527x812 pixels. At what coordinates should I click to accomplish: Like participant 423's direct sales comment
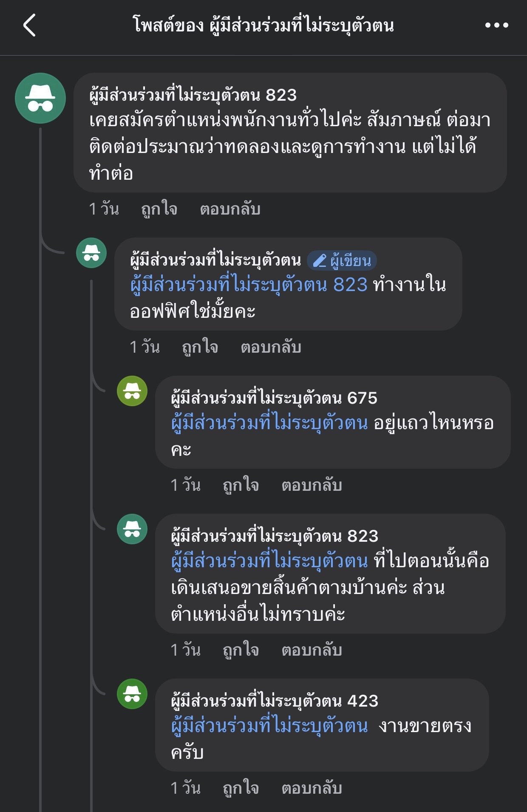241,788
